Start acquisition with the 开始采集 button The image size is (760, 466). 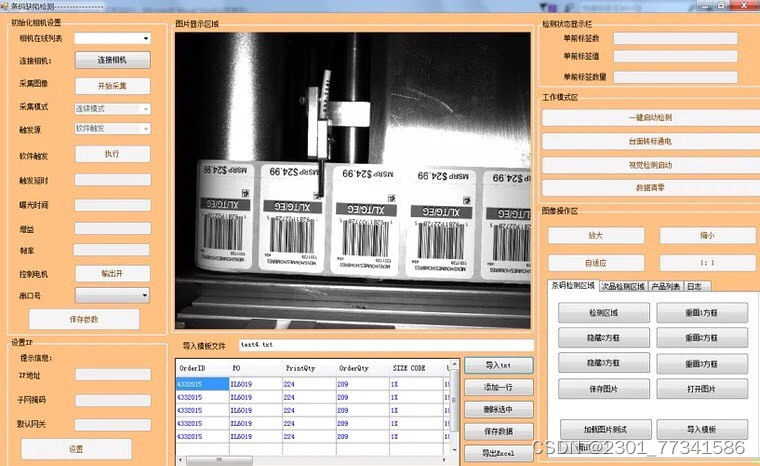pyautogui.click(x=112, y=86)
